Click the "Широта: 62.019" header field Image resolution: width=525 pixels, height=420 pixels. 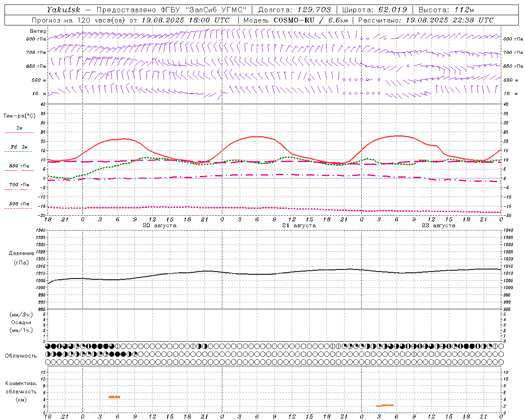[x=374, y=10]
